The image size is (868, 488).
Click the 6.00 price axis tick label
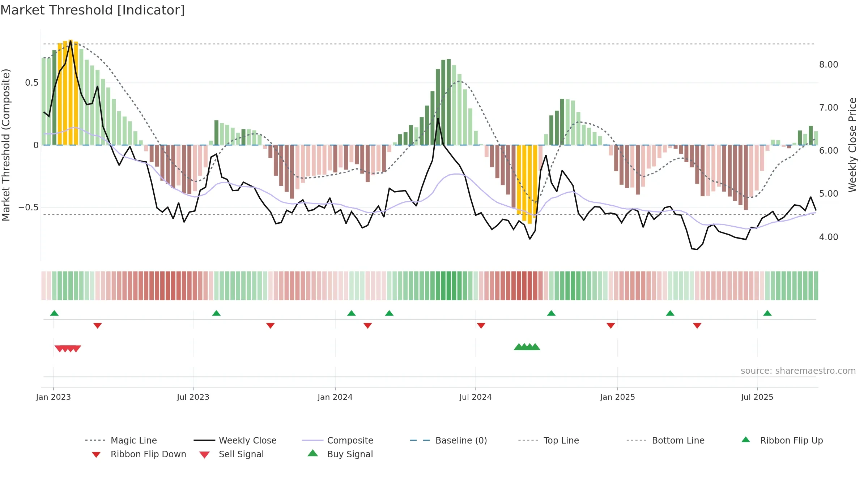[829, 151]
